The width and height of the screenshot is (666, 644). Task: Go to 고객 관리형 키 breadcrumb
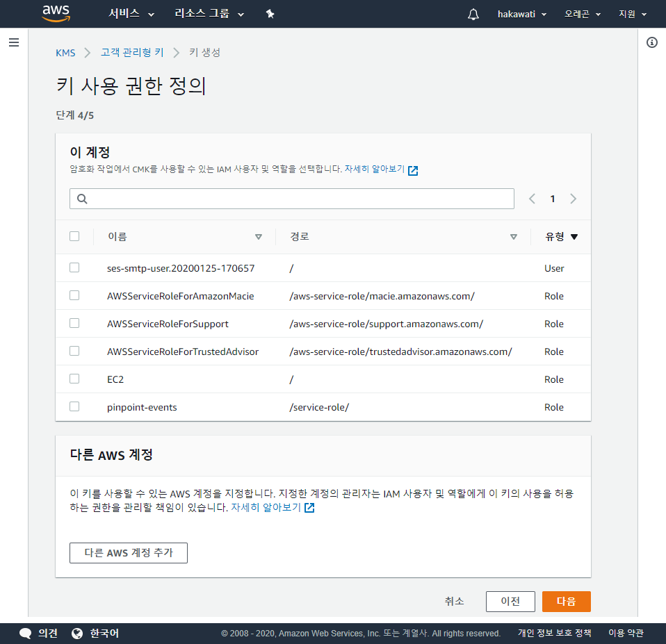click(x=132, y=52)
